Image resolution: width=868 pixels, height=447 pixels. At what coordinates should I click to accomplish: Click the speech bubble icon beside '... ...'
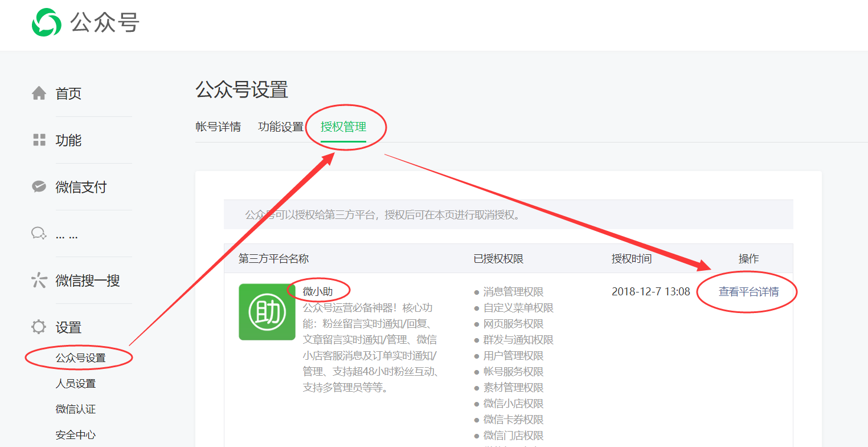tap(39, 233)
